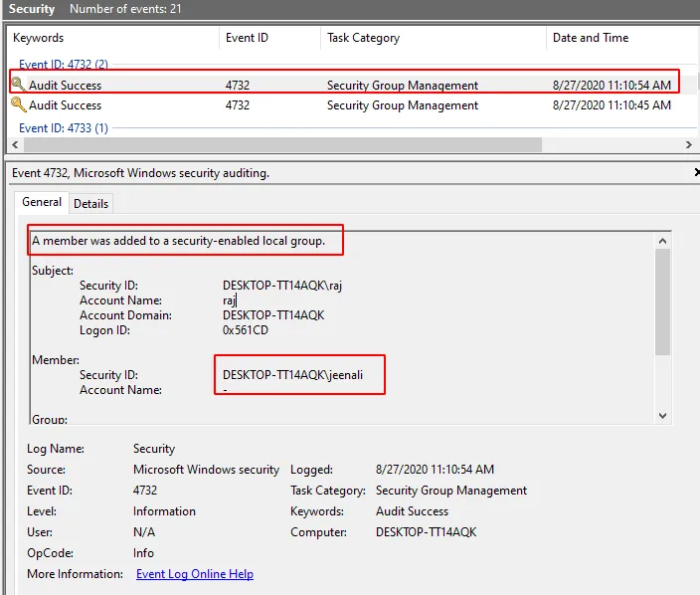Click the key icon of the 11:10:54 AM event
Viewport: 700px width, 595px height.
[x=18, y=85]
